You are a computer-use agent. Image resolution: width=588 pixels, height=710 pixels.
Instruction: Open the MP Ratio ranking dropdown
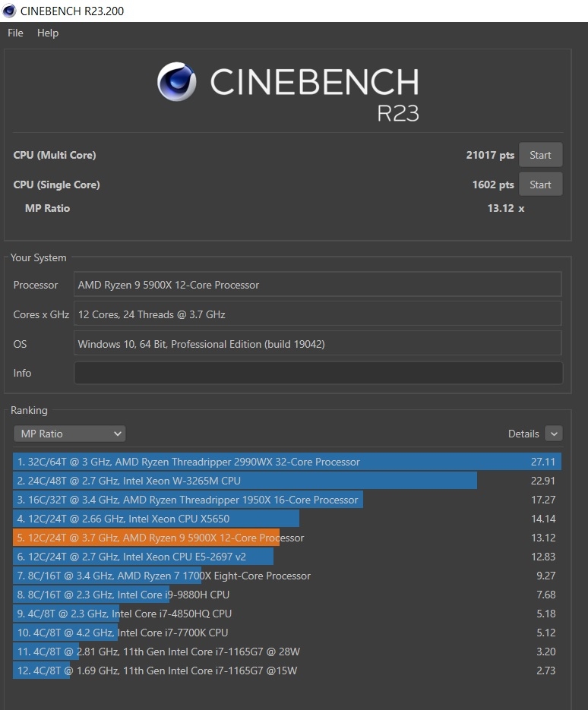point(70,434)
